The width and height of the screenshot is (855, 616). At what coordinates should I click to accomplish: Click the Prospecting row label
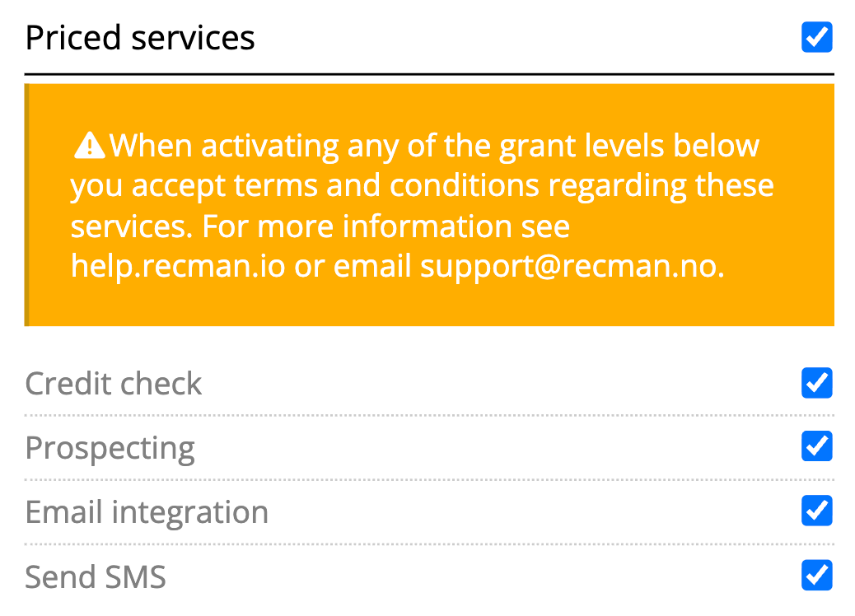coord(110,448)
